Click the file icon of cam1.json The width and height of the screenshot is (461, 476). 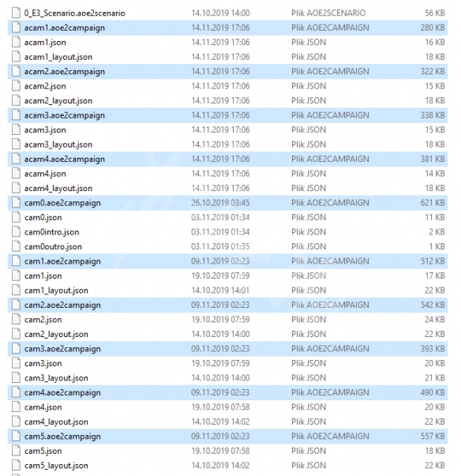pos(16,275)
